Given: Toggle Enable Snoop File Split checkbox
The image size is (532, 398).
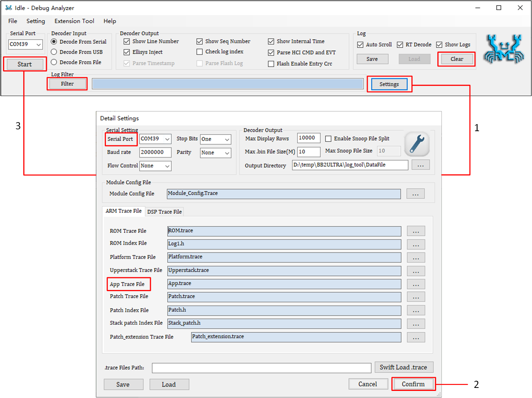Looking at the screenshot, I should coord(328,139).
